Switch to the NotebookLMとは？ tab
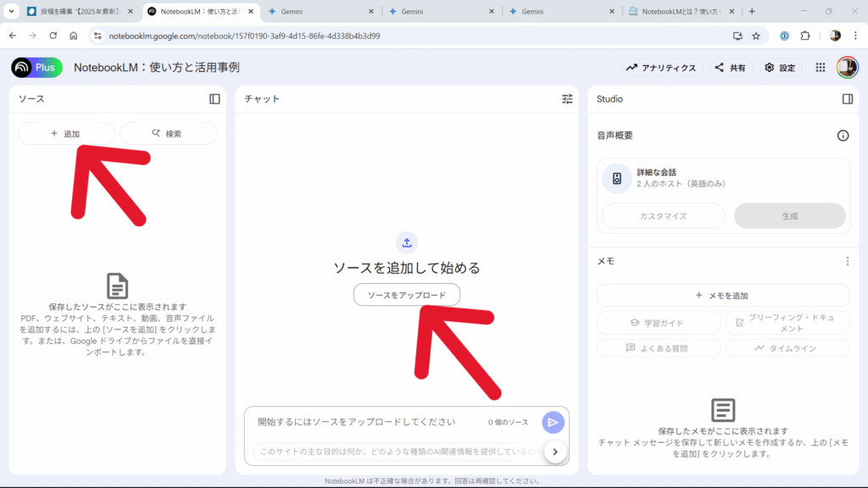 (x=682, y=11)
